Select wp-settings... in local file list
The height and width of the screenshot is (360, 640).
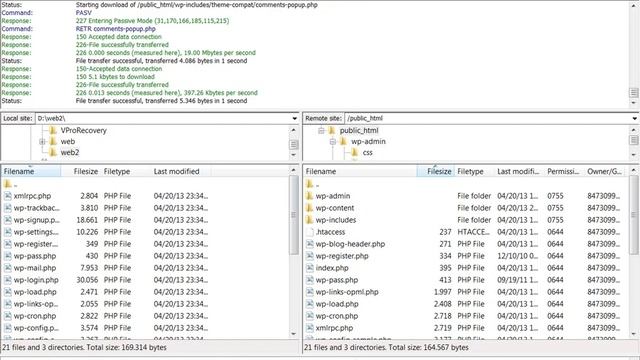click(36, 232)
